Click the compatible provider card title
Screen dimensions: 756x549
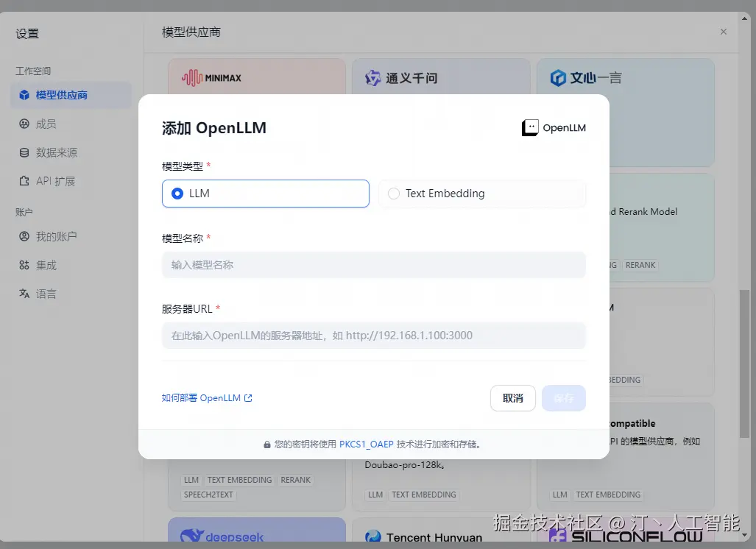tap(632, 423)
